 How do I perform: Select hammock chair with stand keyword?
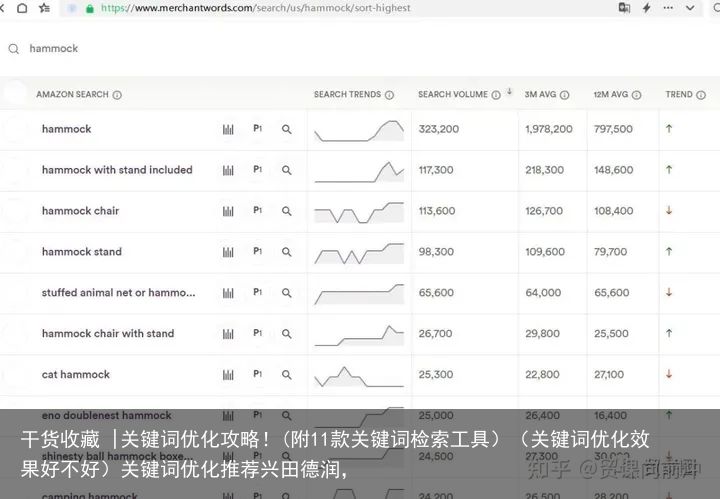(x=108, y=333)
